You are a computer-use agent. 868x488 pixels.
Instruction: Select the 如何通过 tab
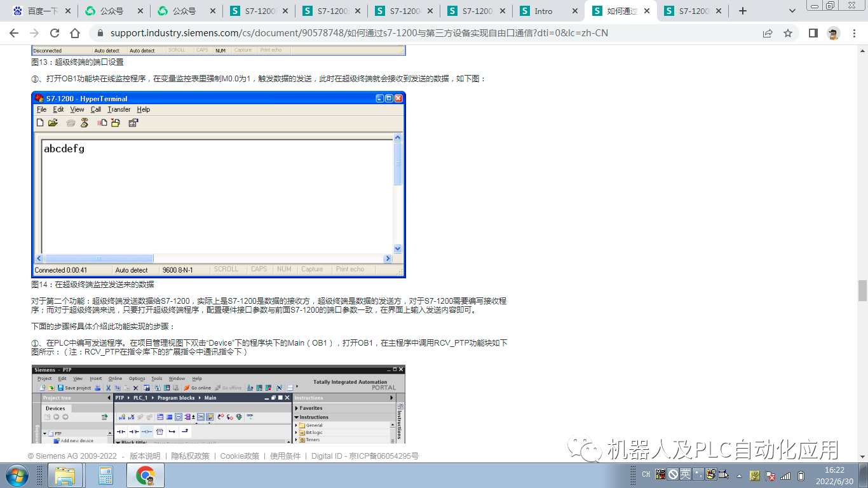tap(621, 11)
